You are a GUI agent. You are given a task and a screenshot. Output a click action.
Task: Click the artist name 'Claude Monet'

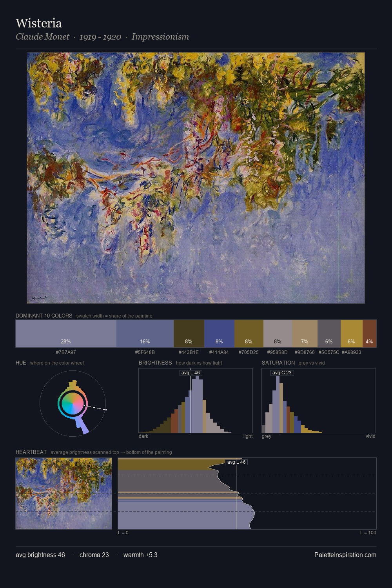click(x=42, y=37)
